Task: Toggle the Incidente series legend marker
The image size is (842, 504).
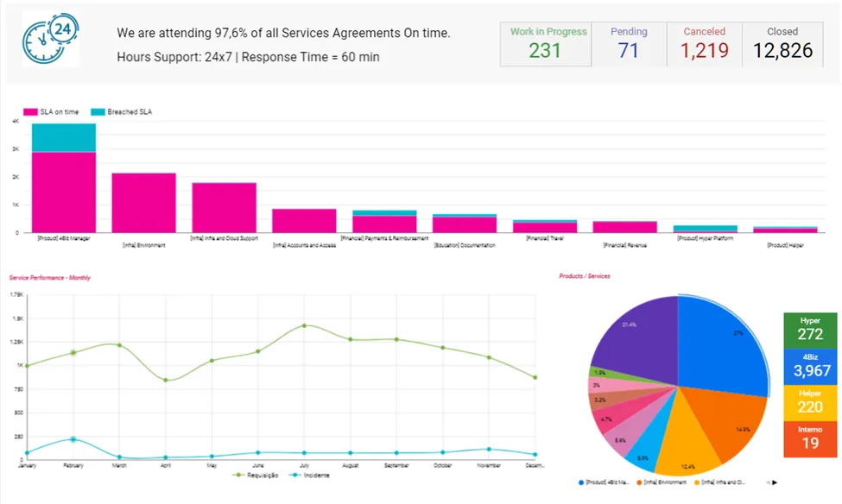Action: coord(294,475)
